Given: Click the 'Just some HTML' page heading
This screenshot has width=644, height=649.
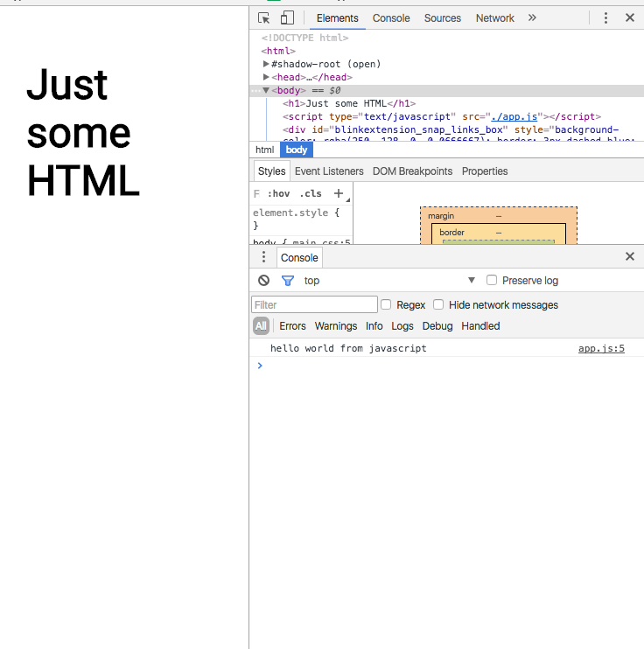Looking at the screenshot, I should (83, 133).
